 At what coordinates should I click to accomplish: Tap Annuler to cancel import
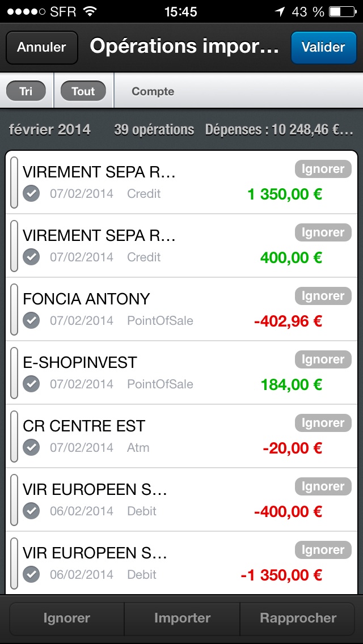(41, 48)
